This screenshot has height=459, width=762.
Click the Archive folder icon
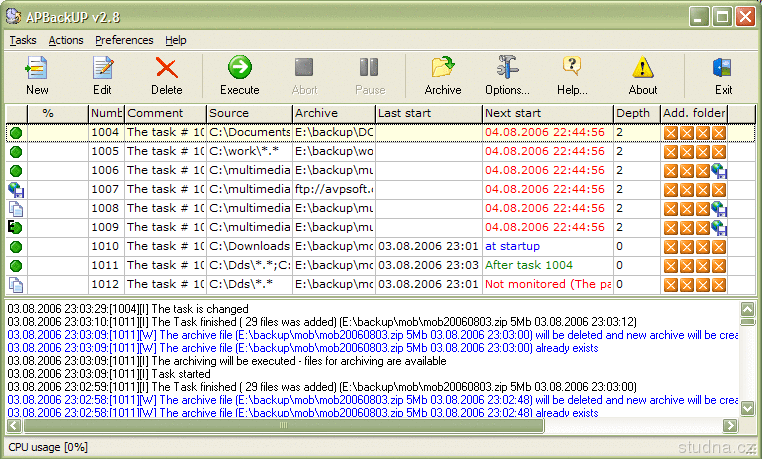[442, 68]
